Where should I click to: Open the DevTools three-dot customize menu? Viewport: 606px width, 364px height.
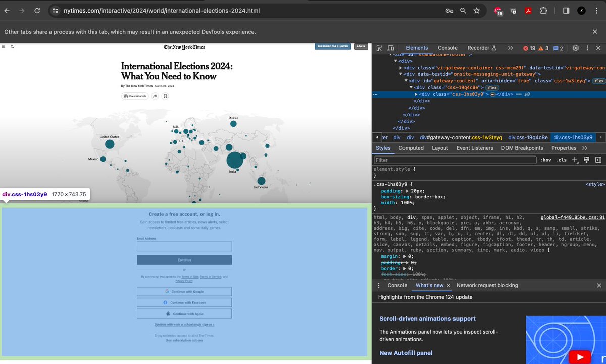pyautogui.click(x=587, y=48)
